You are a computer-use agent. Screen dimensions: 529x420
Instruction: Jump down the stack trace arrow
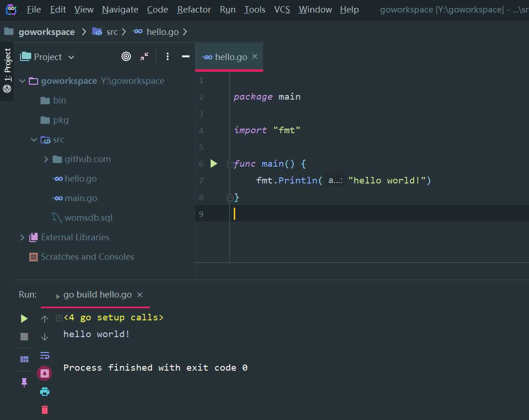[45, 337]
